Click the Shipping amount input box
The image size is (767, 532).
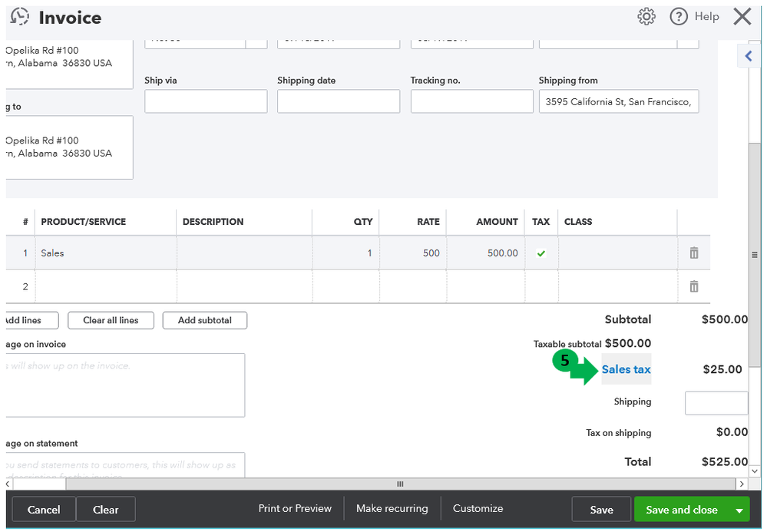tap(716, 403)
